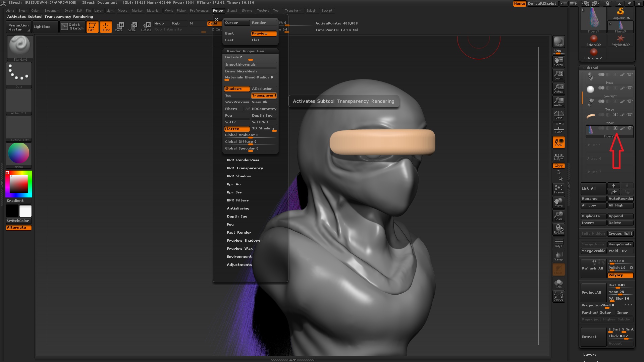Open the Zplugin menu
Image resolution: width=644 pixels, height=362 pixels.
(x=311, y=11)
